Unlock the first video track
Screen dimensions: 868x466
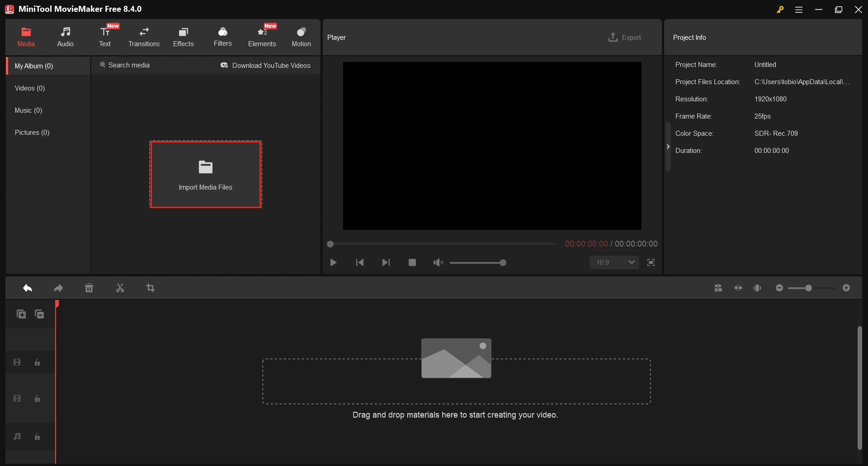[x=37, y=362]
